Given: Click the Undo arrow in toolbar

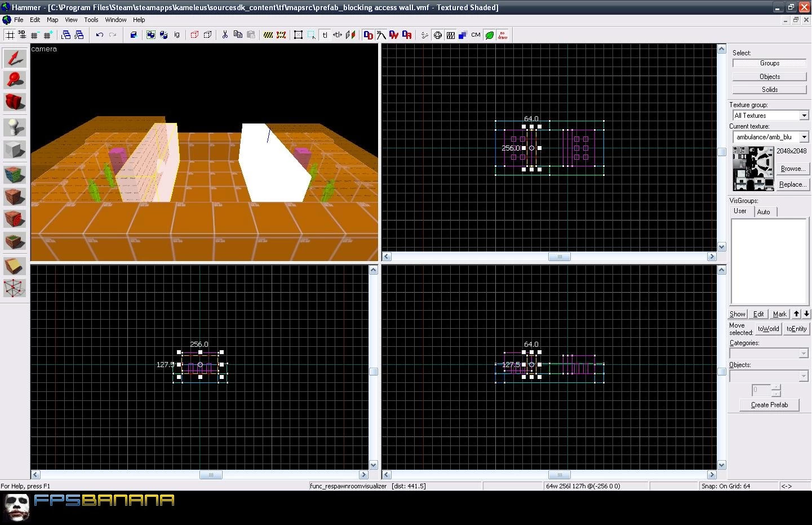Looking at the screenshot, I should pyautogui.click(x=99, y=35).
